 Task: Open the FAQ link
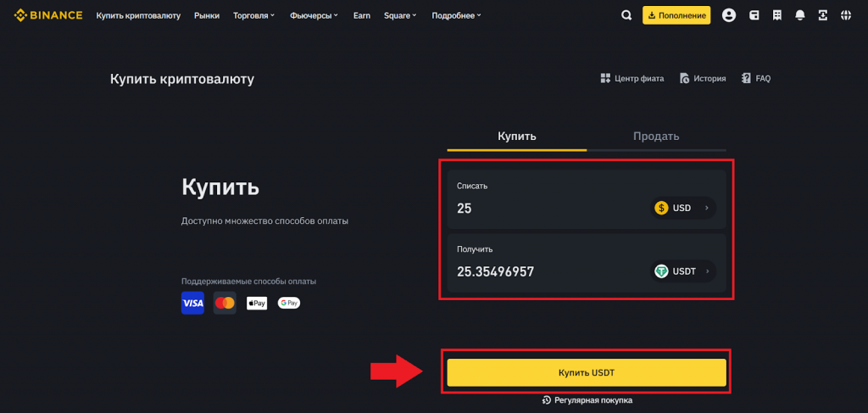(x=756, y=78)
